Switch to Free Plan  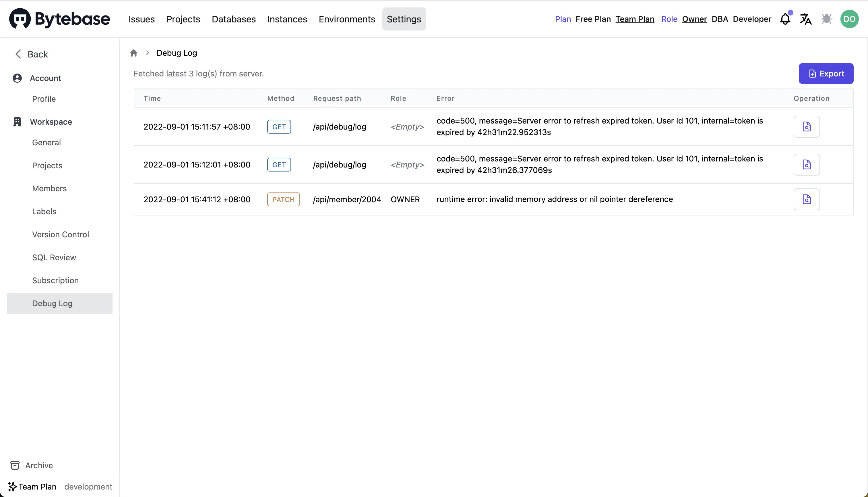[593, 19]
